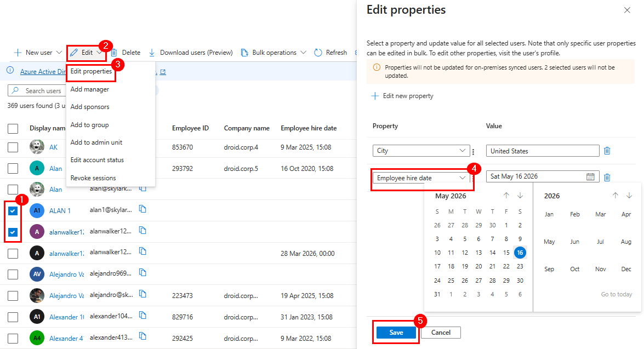Choose Edit properties from Edit menu
Screen dimensions: 644x349
click(x=91, y=71)
